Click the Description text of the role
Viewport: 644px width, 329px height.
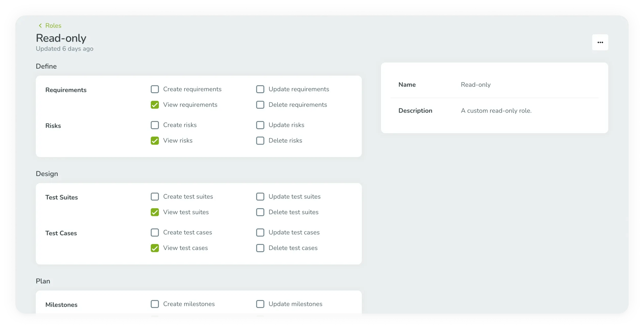click(496, 111)
